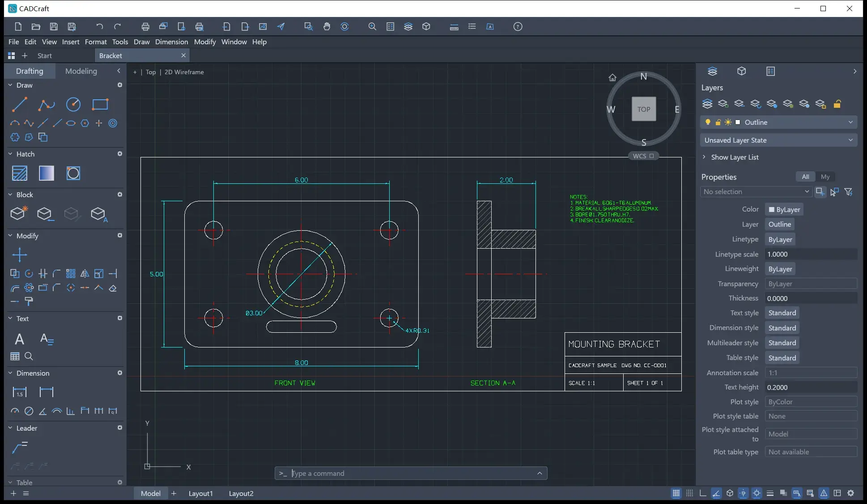Click the Zoom magnifier toolbar icon

click(x=372, y=27)
